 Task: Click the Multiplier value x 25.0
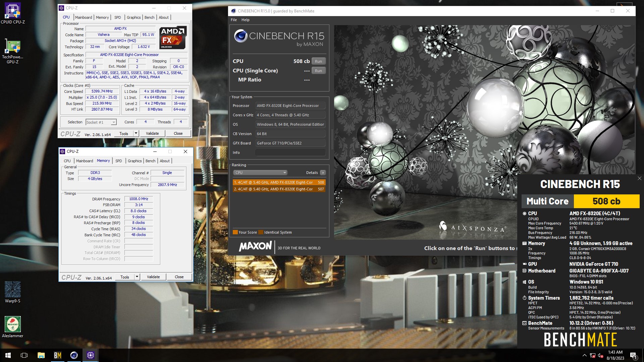point(102,97)
